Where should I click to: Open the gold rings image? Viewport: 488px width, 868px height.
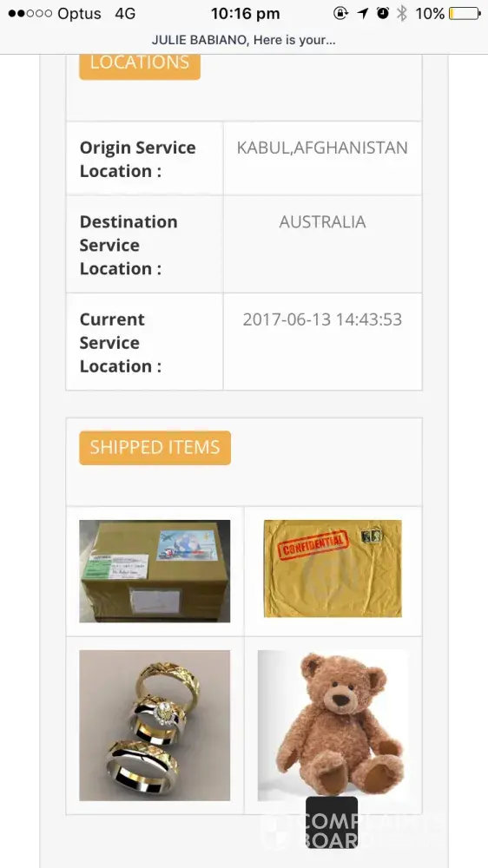(x=155, y=725)
